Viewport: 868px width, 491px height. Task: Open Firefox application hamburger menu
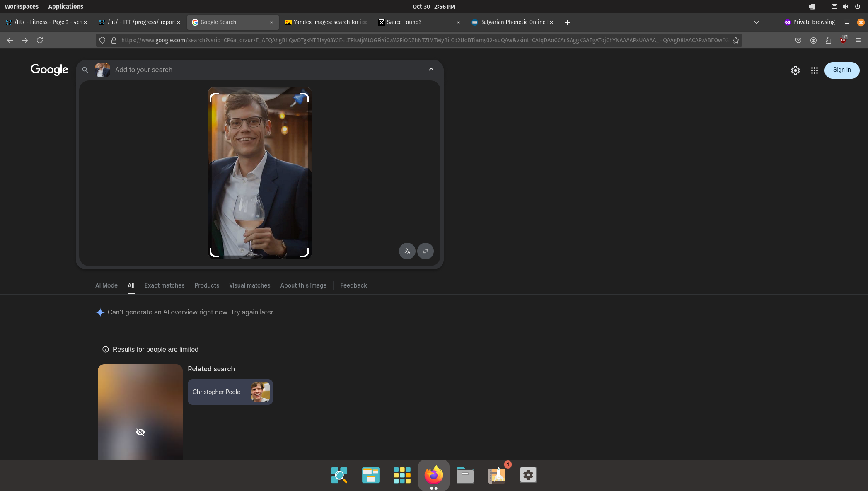pyautogui.click(x=858, y=40)
